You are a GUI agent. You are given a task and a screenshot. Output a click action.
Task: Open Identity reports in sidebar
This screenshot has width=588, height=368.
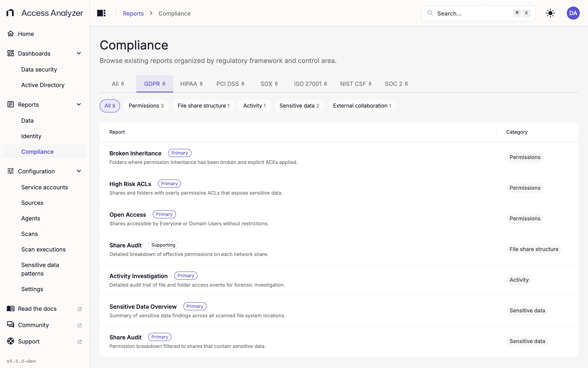[x=45, y=136]
